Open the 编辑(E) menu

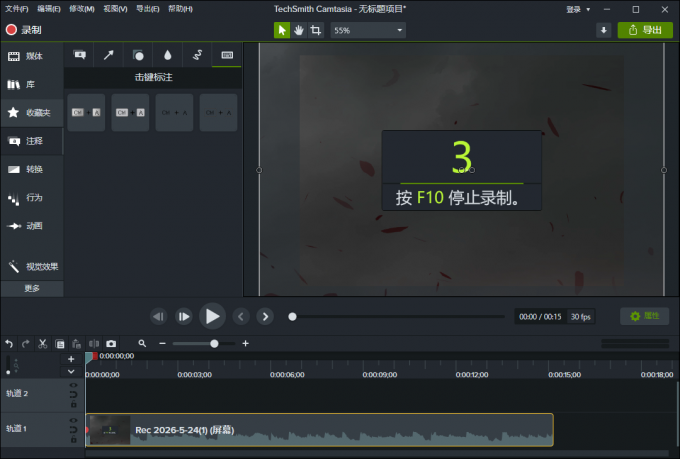point(49,9)
